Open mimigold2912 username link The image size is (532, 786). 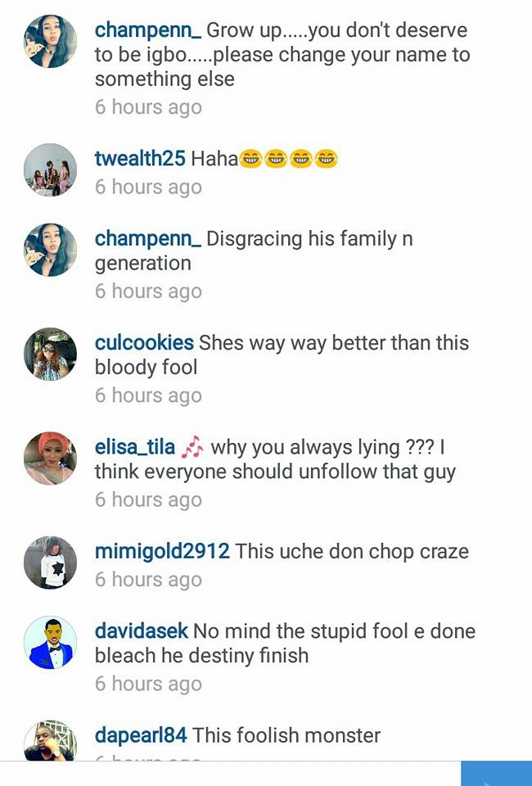(162, 551)
